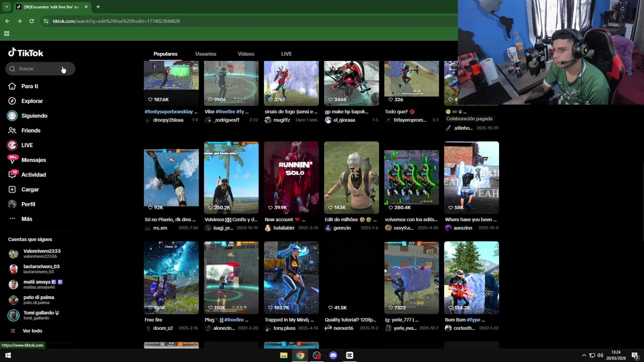Viewport: 644px width, 362px height.
Task: Open the Siguiendo icon
Action: pos(12,116)
